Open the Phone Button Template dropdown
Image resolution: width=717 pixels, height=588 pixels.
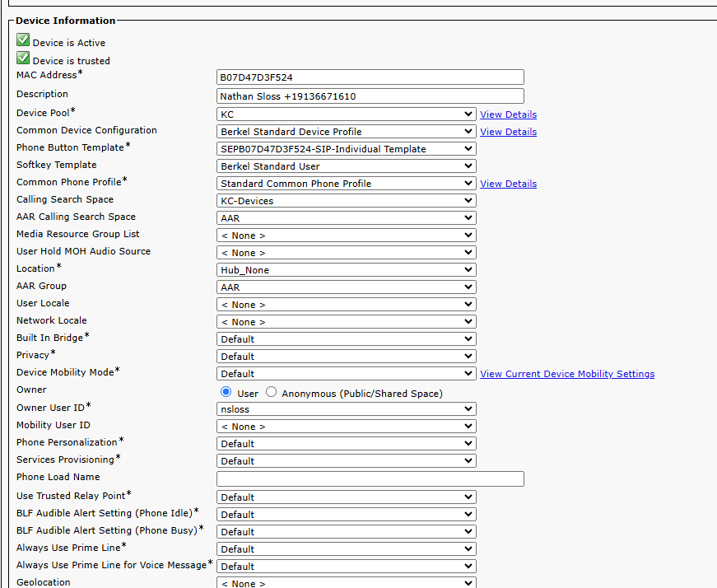(x=347, y=149)
